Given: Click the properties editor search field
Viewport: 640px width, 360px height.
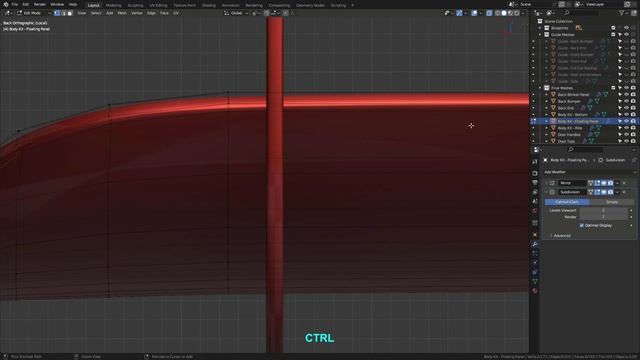Looking at the screenshot, I should point(586,150).
